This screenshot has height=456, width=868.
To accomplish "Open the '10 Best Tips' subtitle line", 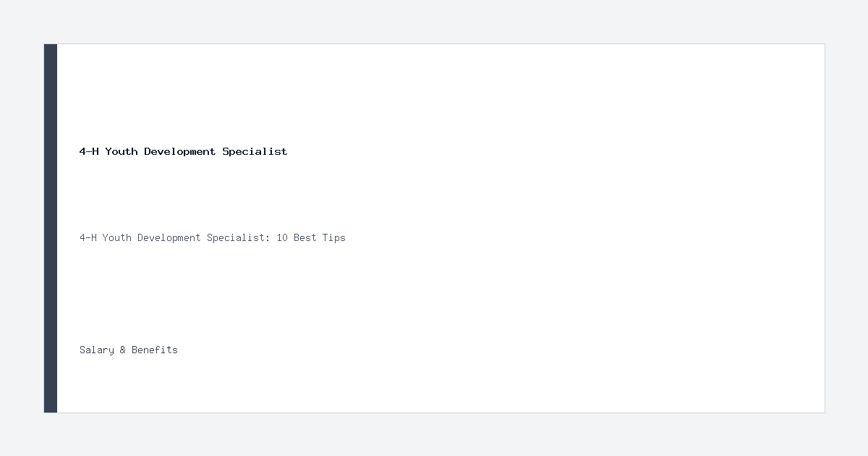I will pos(213,237).
